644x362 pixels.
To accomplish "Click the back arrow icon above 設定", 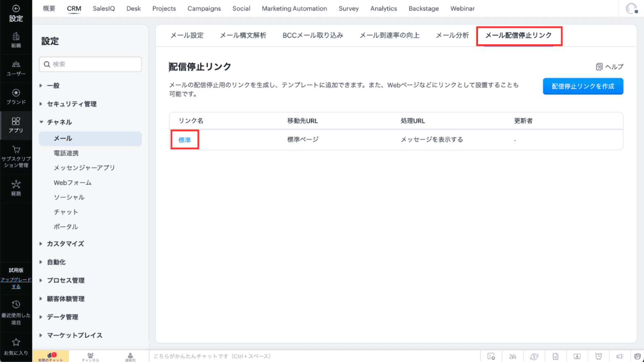I will (x=16, y=8).
